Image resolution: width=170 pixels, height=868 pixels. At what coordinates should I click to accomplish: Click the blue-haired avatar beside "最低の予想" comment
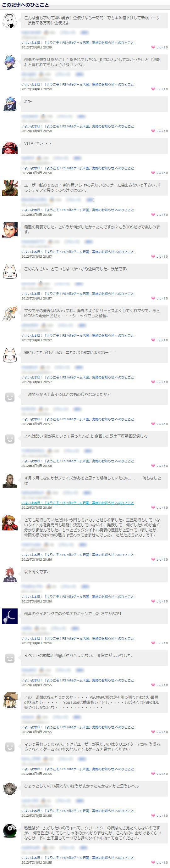tap(10, 63)
